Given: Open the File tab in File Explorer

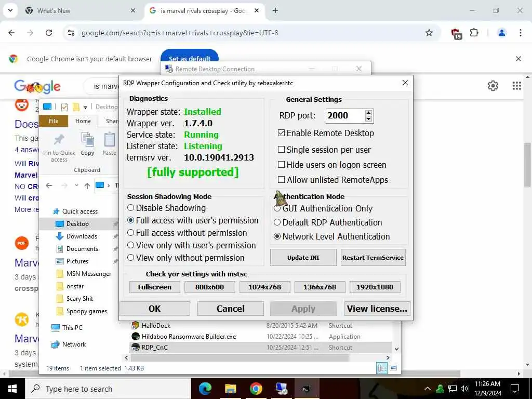Looking at the screenshot, I should pyautogui.click(x=54, y=121).
